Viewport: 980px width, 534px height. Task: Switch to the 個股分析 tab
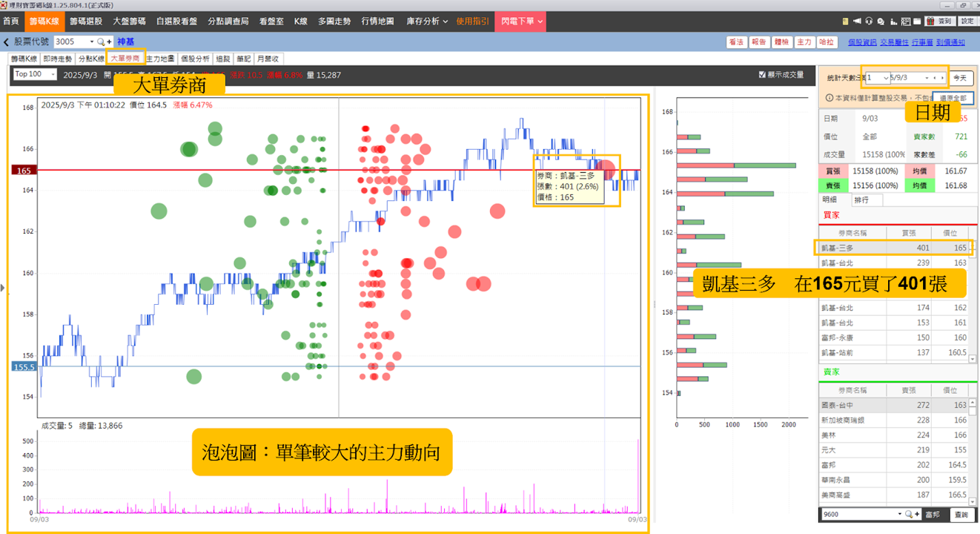[x=196, y=58]
